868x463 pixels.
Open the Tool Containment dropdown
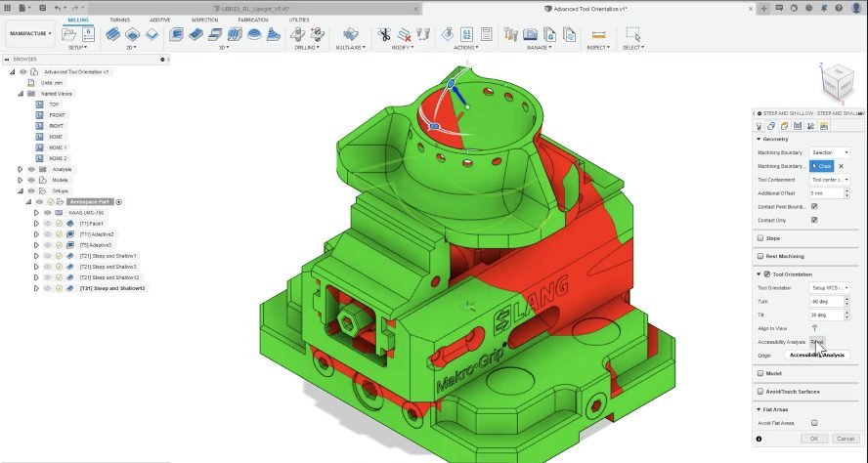point(829,180)
